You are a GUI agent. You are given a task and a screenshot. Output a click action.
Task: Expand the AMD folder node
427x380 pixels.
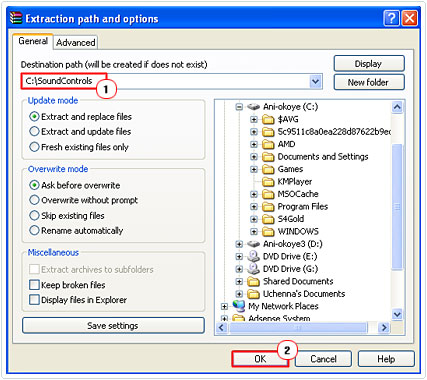click(254, 144)
